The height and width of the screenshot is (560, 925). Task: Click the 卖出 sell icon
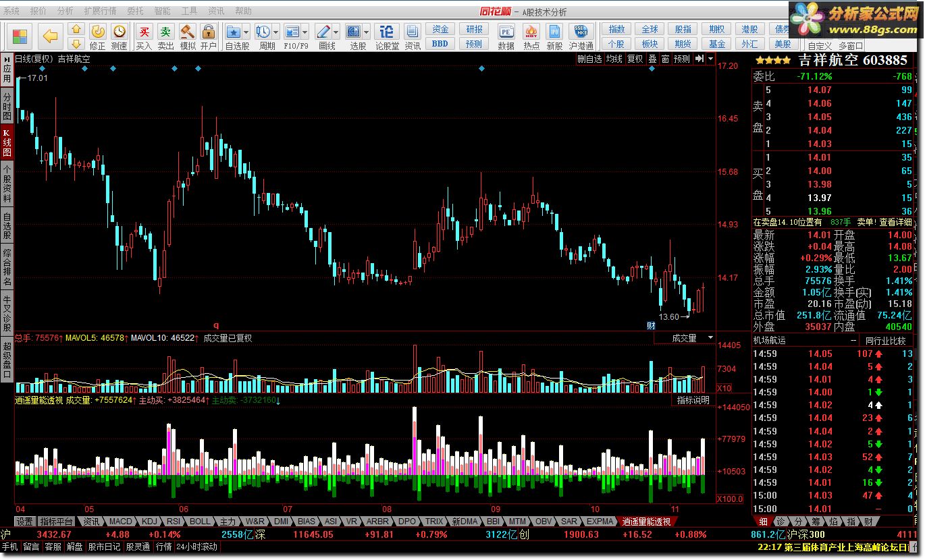[165, 32]
